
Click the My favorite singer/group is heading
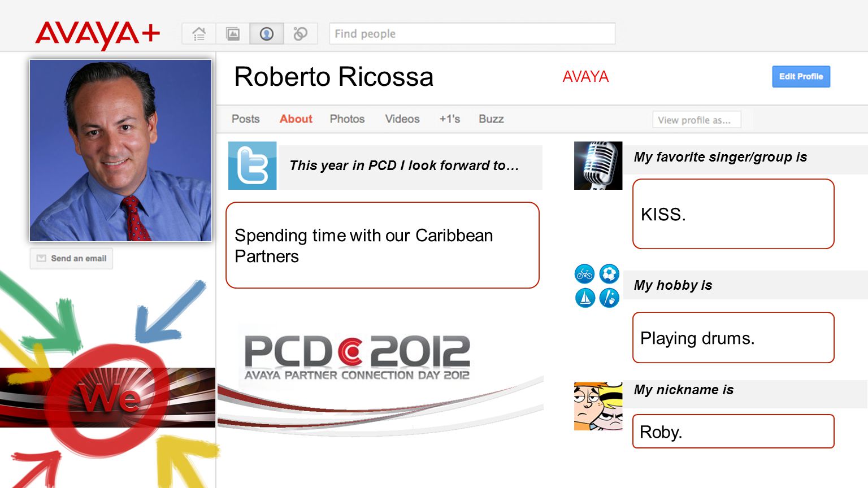click(x=721, y=157)
